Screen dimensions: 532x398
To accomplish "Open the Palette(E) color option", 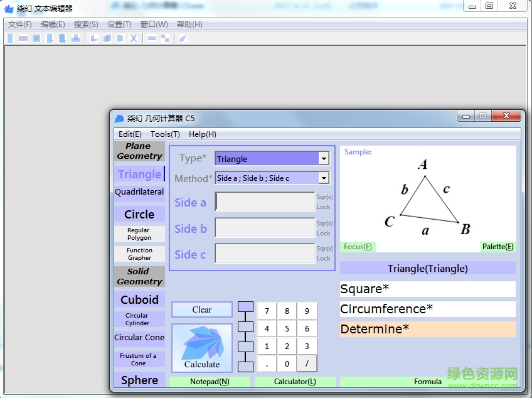I will [x=497, y=247].
